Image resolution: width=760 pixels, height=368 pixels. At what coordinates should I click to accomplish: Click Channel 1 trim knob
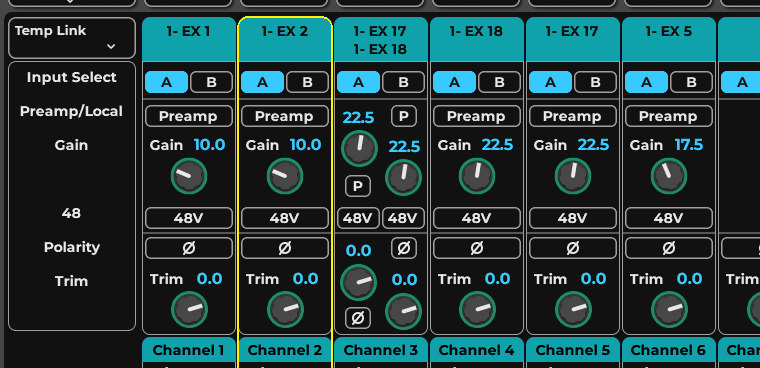tap(190, 309)
